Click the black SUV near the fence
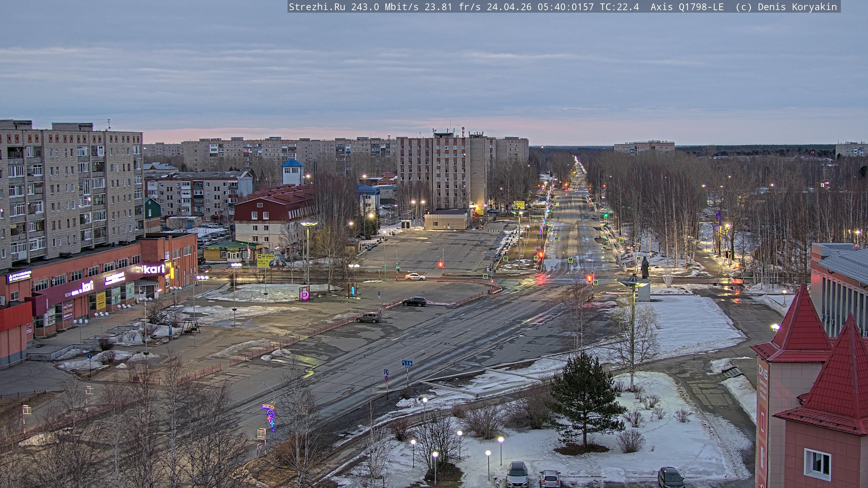 coord(414,301)
